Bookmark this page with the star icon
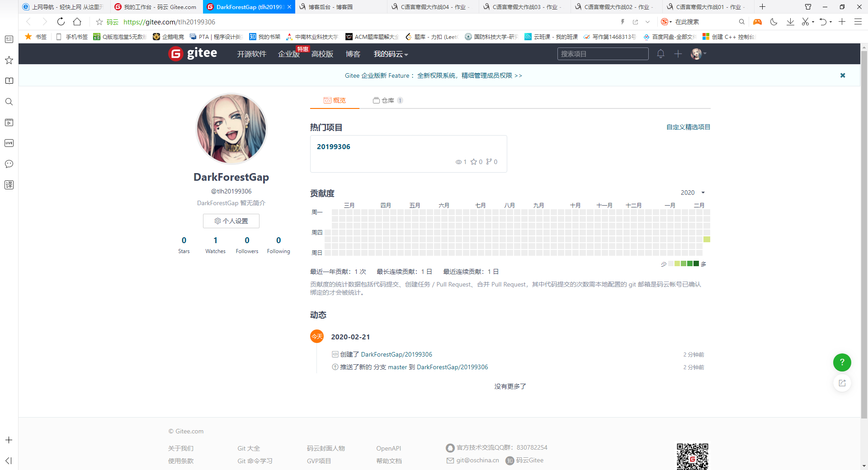 (99, 22)
